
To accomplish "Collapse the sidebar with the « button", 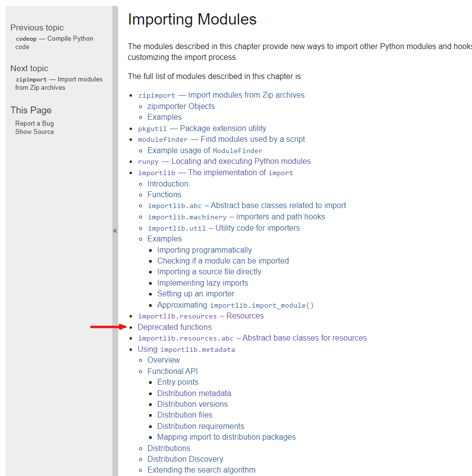I will (x=115, y=231).
